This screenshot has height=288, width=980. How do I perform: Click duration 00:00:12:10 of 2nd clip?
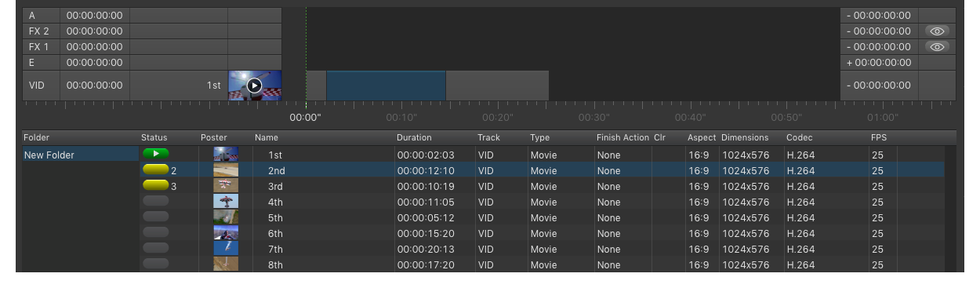pos(426,171)
